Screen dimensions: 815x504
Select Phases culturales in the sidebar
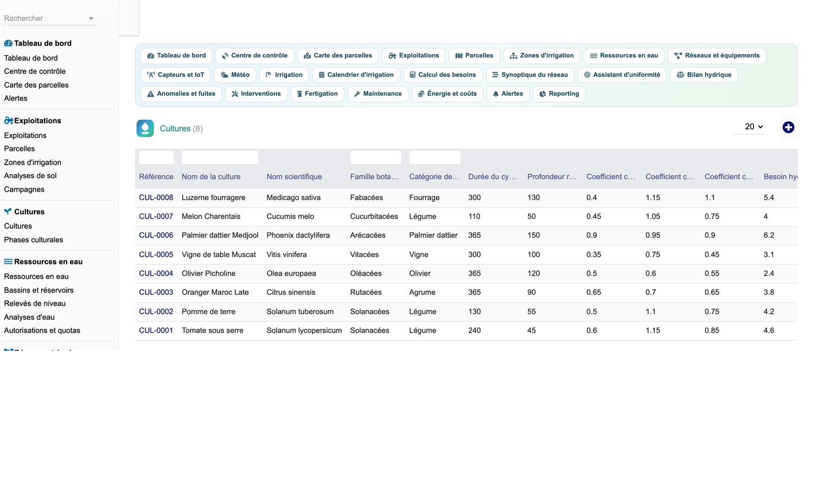coord(33,240)
